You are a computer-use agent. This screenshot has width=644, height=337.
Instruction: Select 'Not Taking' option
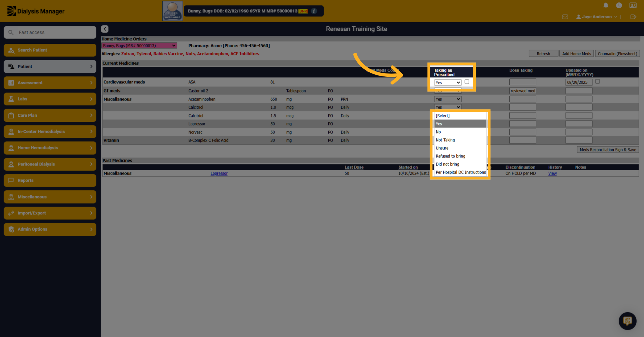coord(460,140)
